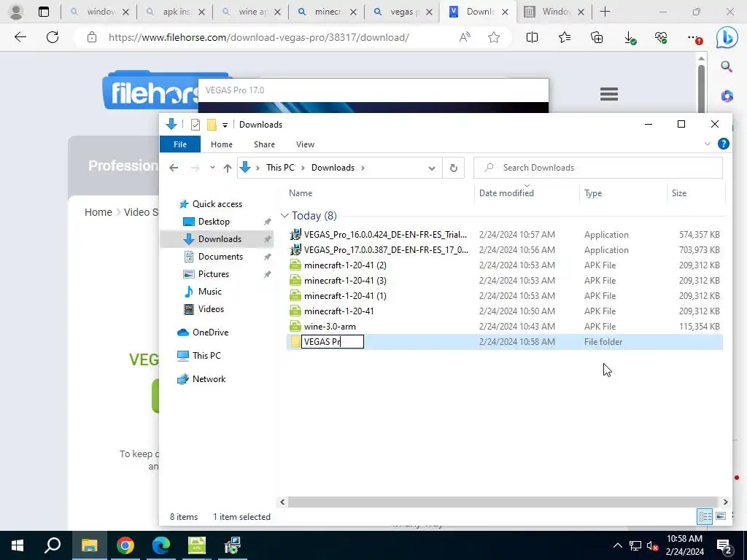The width and height of the screenshot is (747, 560).
Task: Open Explorer help question mark icon
Action: pos(723,144)
